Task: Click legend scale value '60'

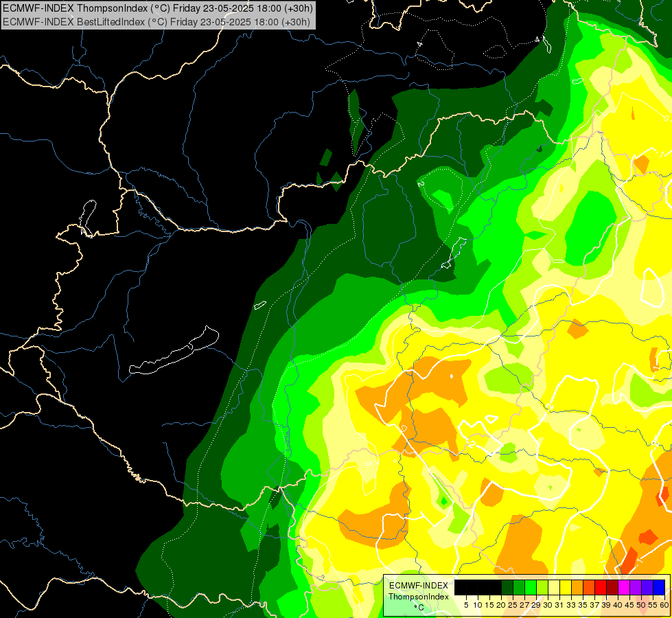Action: (664, 605)
